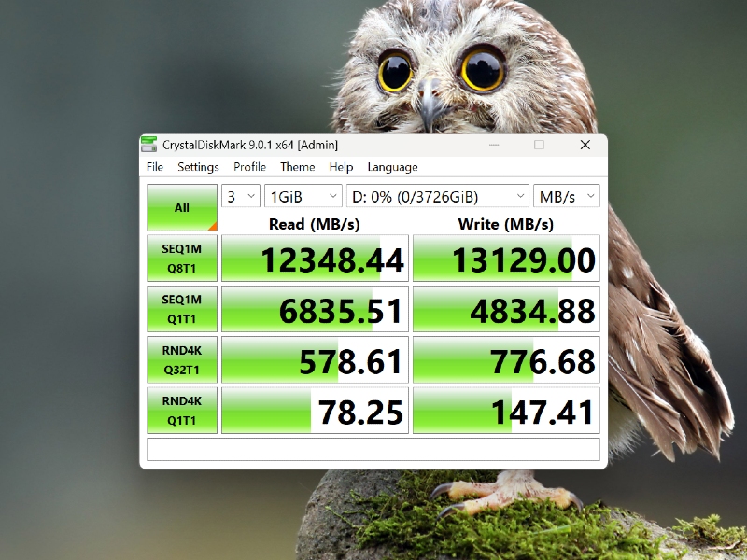Start the SEQ1M Q1T1 test

(x=182, y=309)
